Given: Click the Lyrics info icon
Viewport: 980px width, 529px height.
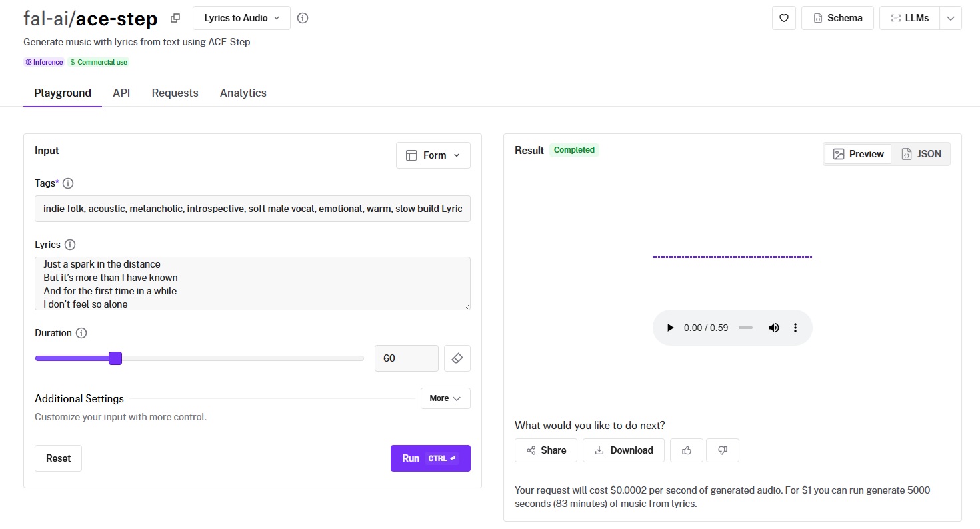Looking at the screenshot, I should click(x=70, y=245).
